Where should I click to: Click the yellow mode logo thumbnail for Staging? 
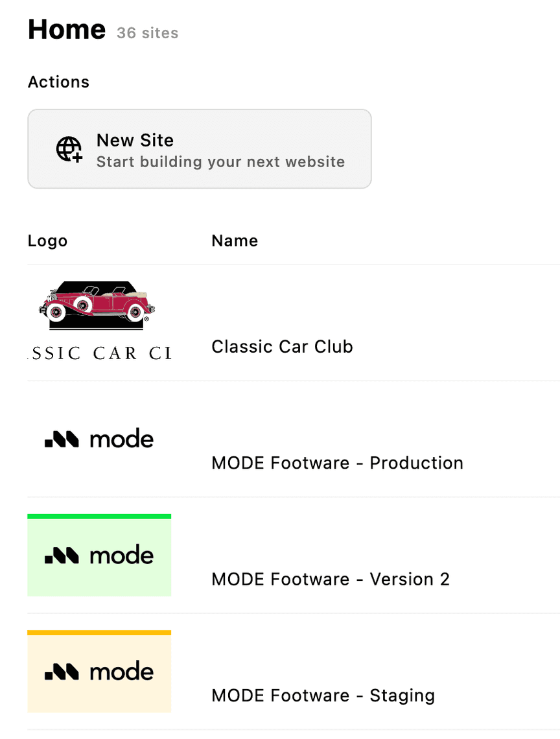99,673
